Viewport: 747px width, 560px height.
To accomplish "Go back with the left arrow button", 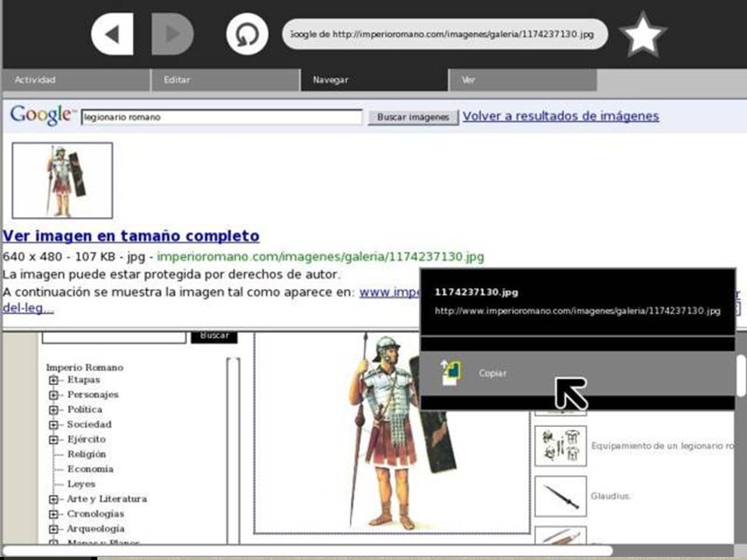I will 112,34.
